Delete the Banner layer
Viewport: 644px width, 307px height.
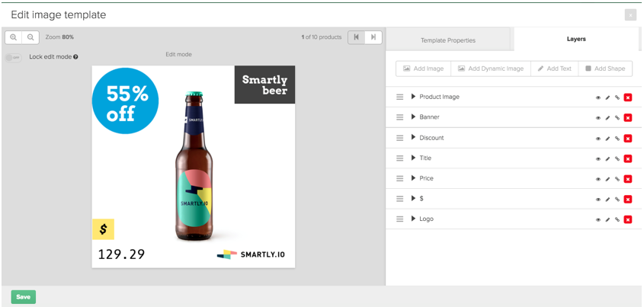pyautogui.click(x=627, y=118)
